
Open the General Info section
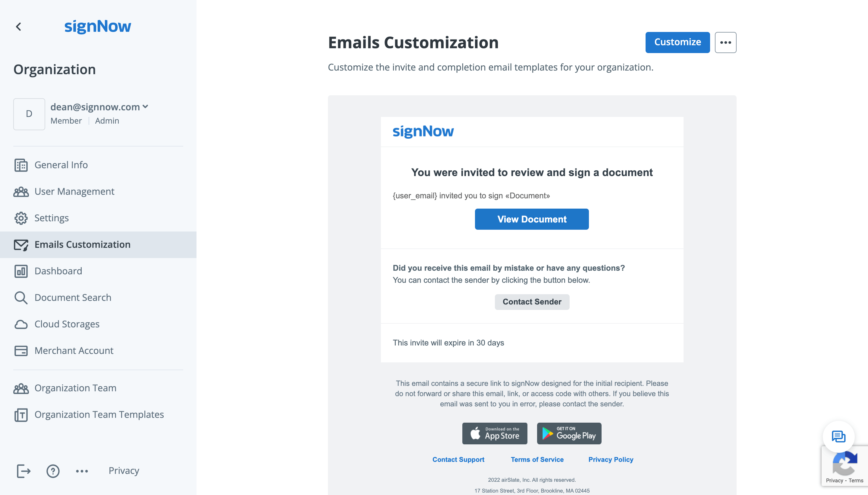click(61, 165)
